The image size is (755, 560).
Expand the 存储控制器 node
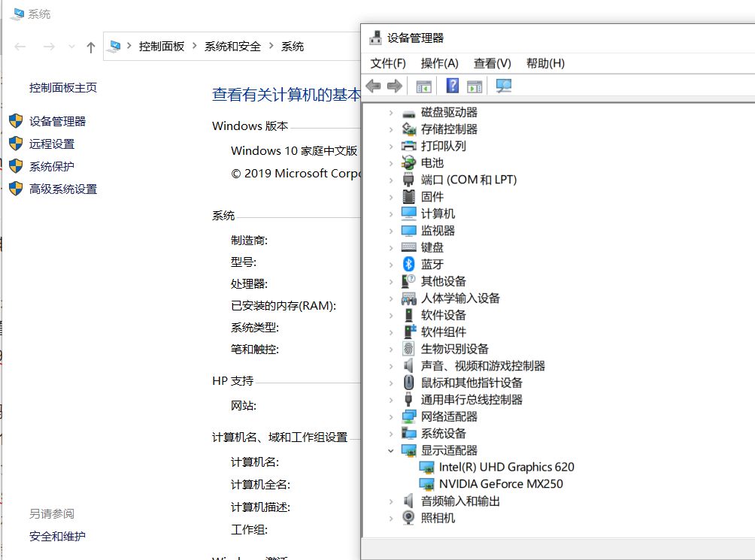coord(391,129)
